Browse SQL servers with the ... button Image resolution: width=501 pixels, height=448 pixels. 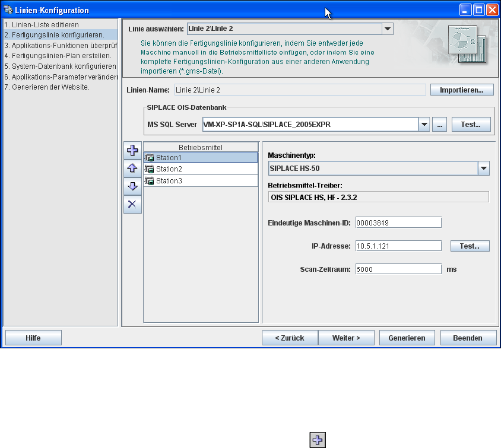tap(440, 125)
